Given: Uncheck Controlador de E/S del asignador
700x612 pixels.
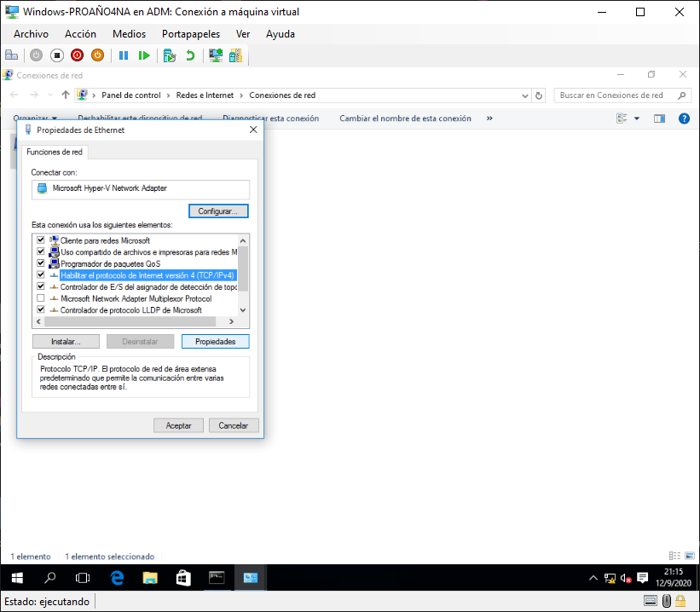Looking at the screenshot, I should tap(41, 286).
